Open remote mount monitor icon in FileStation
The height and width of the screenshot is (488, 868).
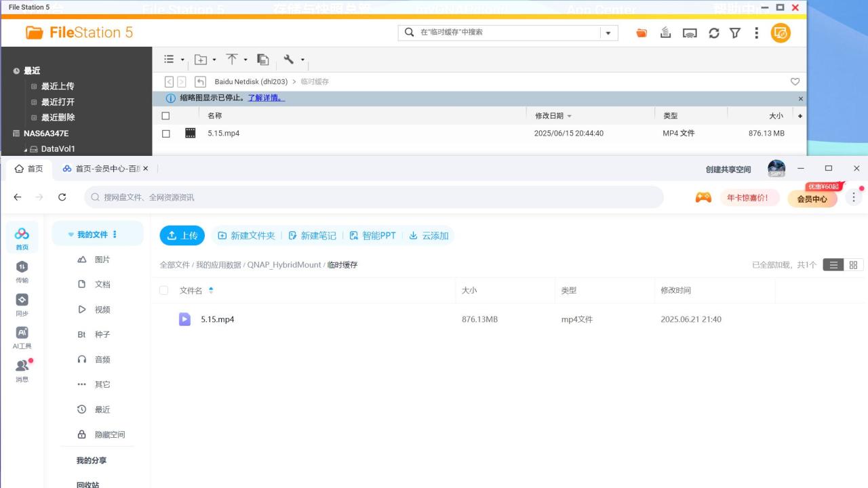(x=690, y=33)
